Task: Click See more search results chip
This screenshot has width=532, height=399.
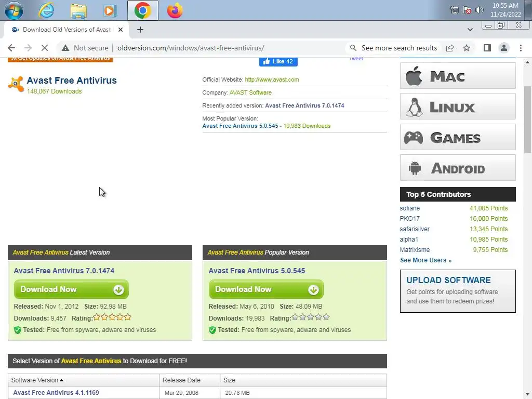Action: pyautogui.click(x=393, y=48)
